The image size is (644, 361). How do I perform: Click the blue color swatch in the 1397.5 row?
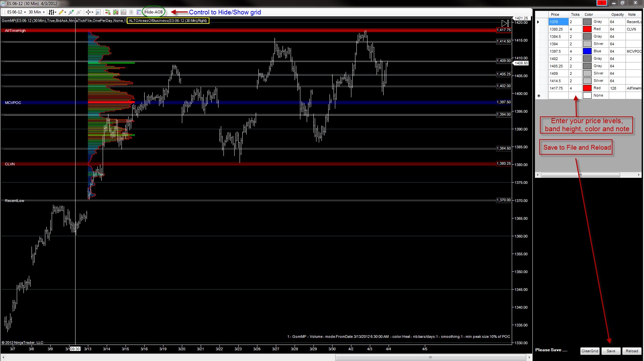tap(587, 51)
